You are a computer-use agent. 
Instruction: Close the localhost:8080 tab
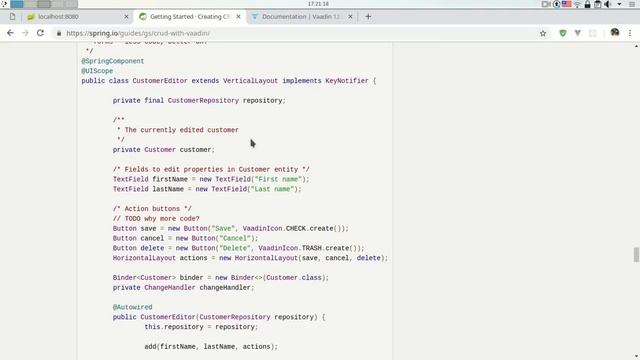pos(126,17)
